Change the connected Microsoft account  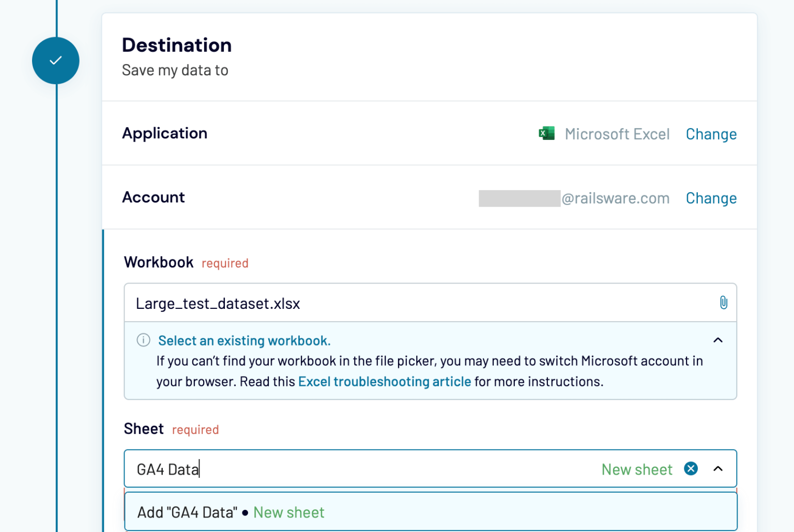pyautogui.click(x=711, y=198)
